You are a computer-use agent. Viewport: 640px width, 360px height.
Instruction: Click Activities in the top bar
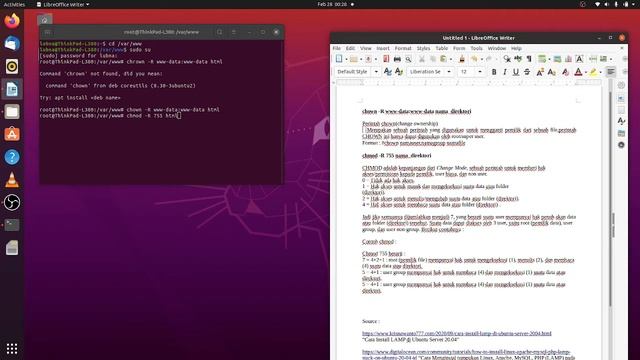tap(14, 4)
